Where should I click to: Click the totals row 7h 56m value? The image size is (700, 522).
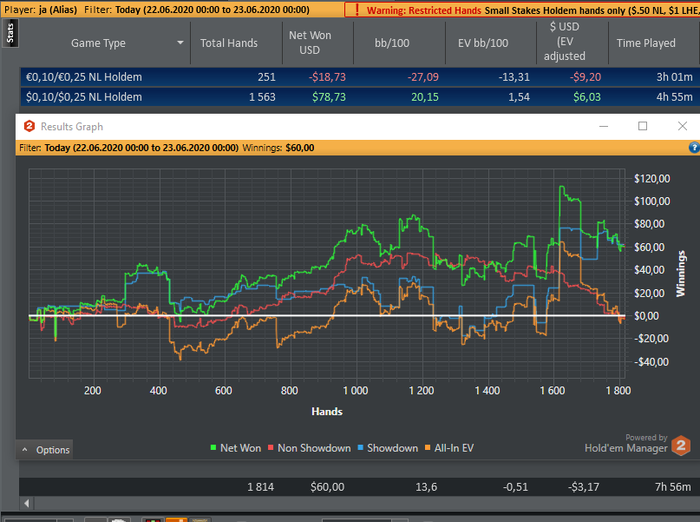tap(673, 487)
